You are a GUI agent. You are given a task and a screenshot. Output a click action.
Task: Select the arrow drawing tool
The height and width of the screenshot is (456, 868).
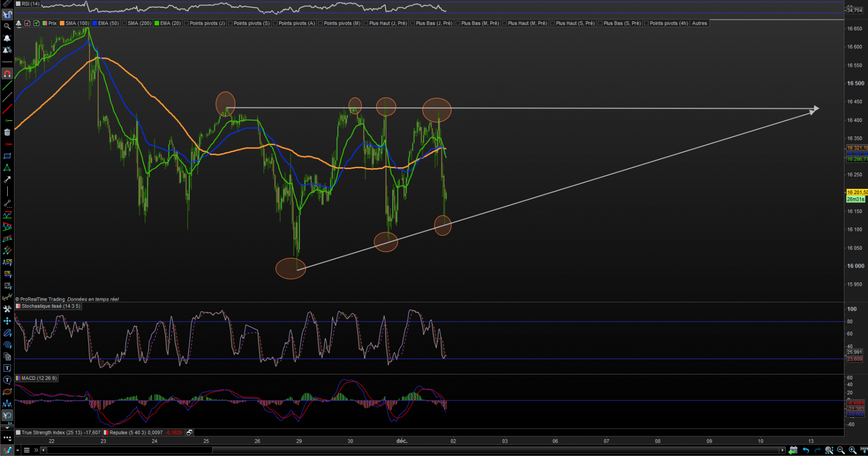point(7,180)
